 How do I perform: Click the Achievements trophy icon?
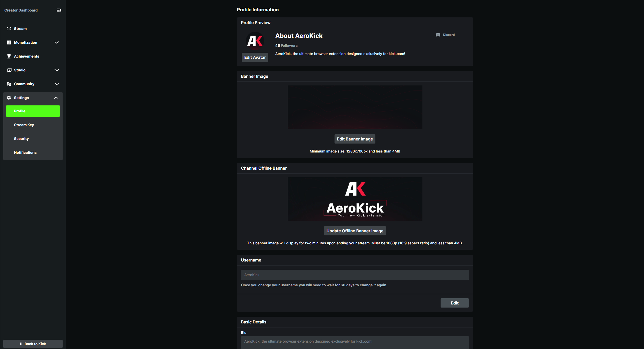(x=9, y=56)
